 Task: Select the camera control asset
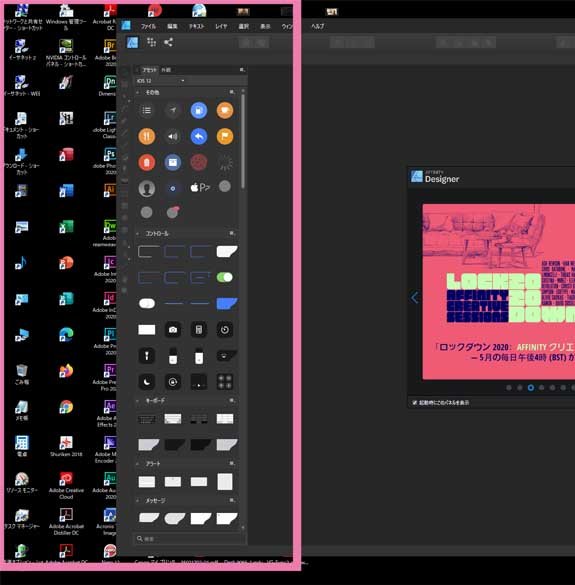[173, 330]
